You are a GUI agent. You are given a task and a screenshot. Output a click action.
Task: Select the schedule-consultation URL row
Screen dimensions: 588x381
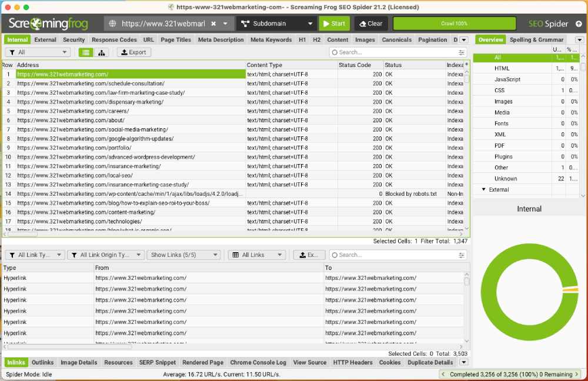[131, 83]
